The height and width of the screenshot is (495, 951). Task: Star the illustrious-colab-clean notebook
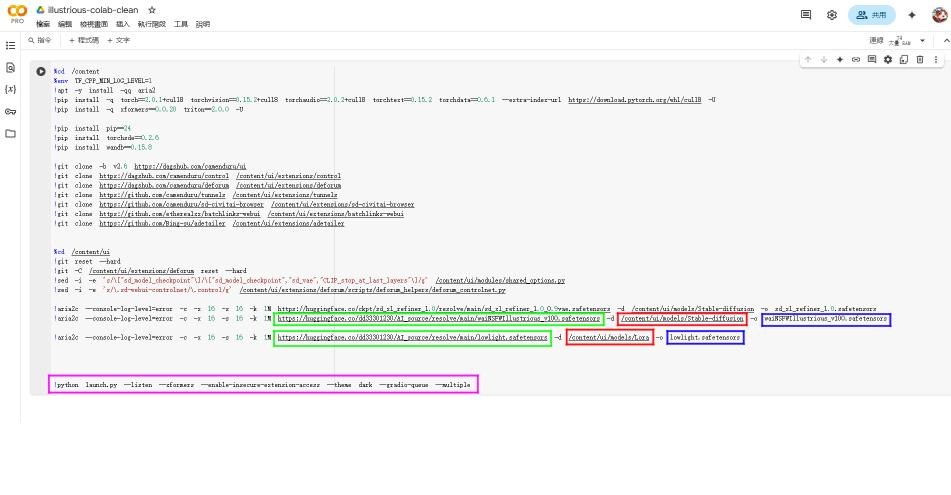pos(152,9)
